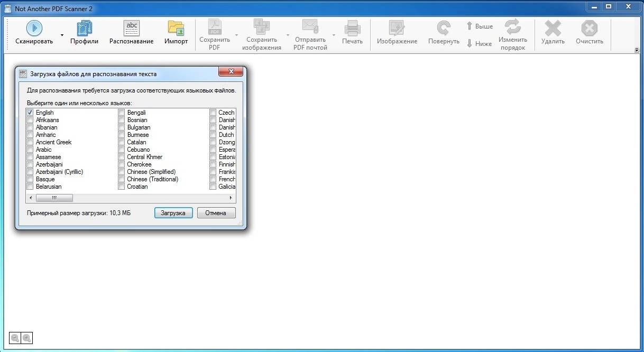Zoom out with the minus magnifier icon
644x352 pixels.
point(15,338)
